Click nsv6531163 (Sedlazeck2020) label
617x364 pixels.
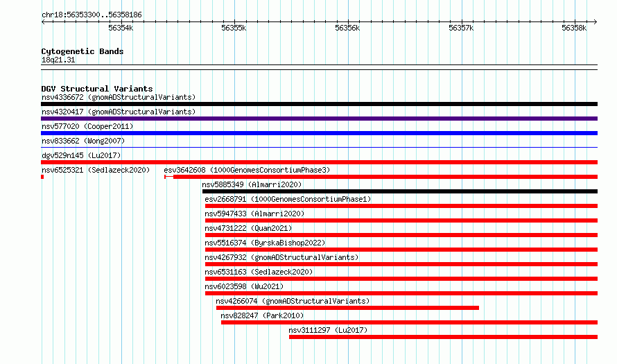tap(259, 272)
